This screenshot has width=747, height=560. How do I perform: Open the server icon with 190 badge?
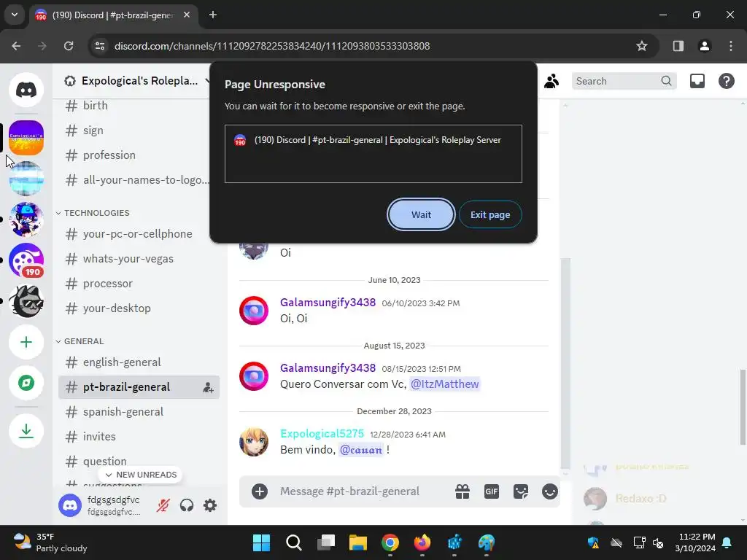[26, 260]
